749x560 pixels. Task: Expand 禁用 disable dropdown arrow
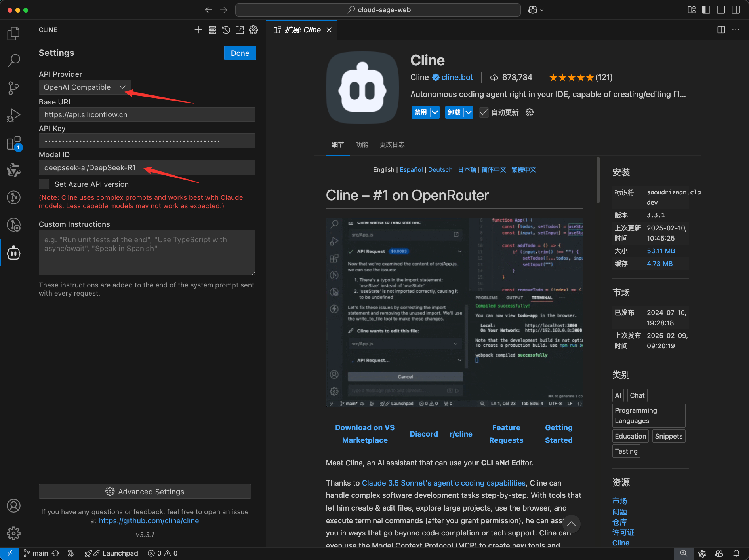435,112
